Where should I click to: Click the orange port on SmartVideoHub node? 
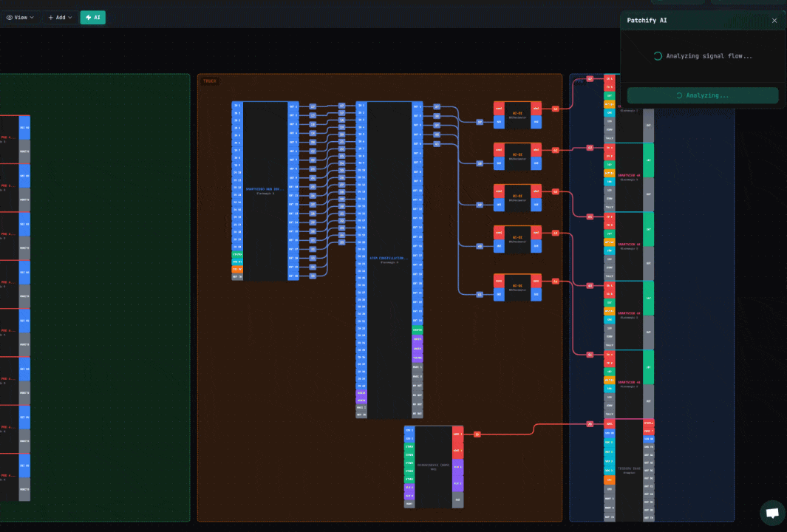coord(237,270)
